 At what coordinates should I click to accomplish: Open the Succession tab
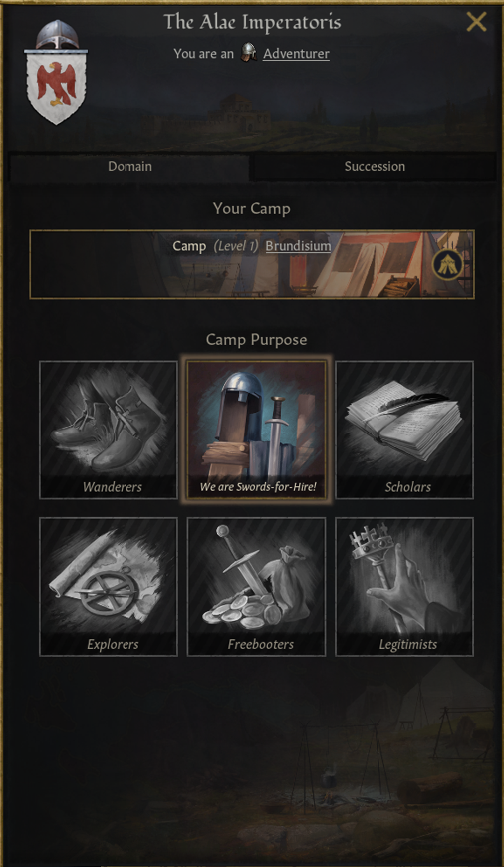click(375, 167)
